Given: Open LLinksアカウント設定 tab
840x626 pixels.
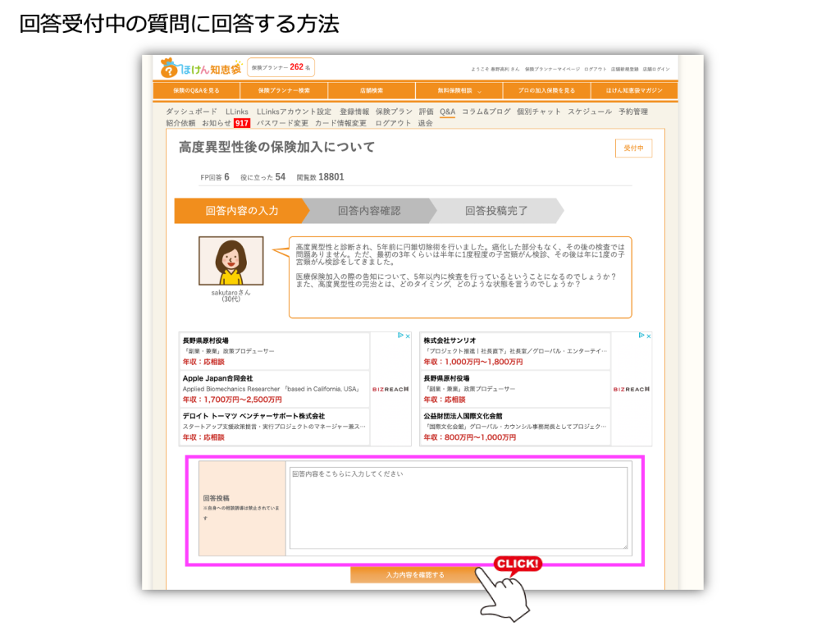Looking at the screenshot, I should [294, 112].
